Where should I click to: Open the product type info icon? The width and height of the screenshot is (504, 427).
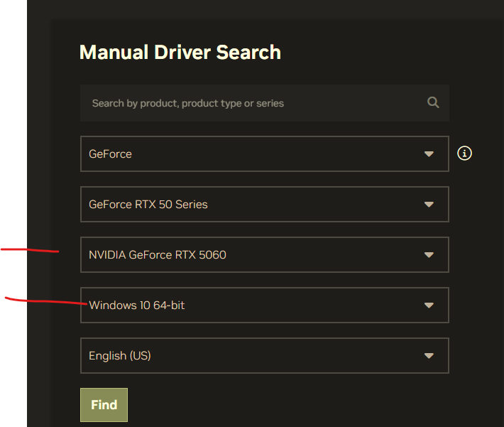click(x=464, y=153)
